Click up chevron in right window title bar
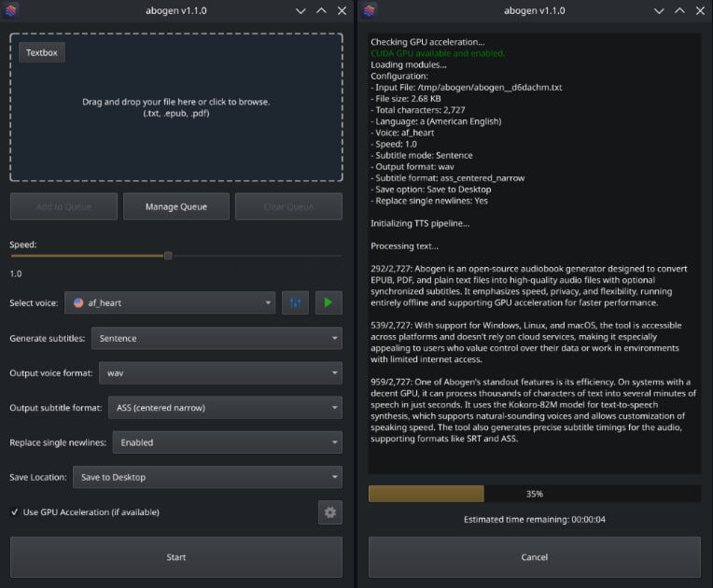The image size is (713, 588). 679,10
